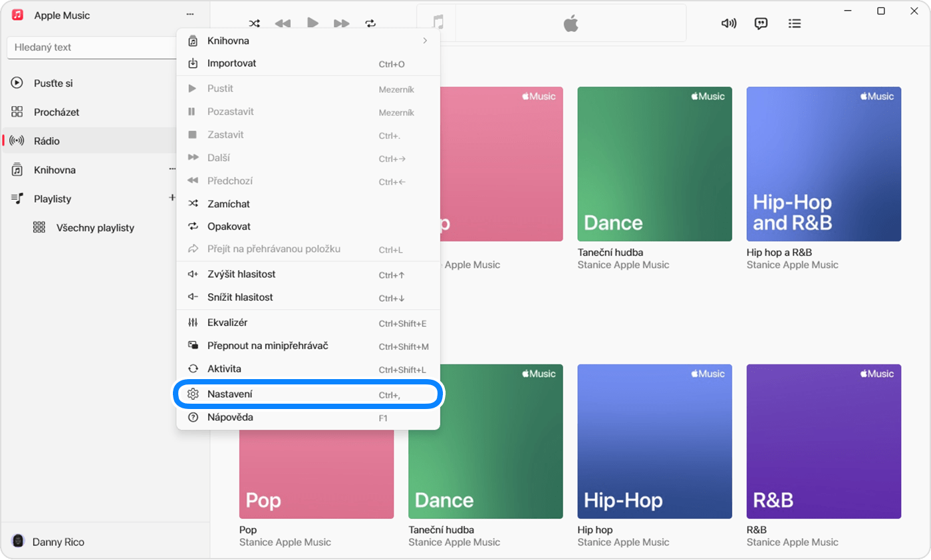Choose Přepnout na minipřehrávač

(308, 346)
